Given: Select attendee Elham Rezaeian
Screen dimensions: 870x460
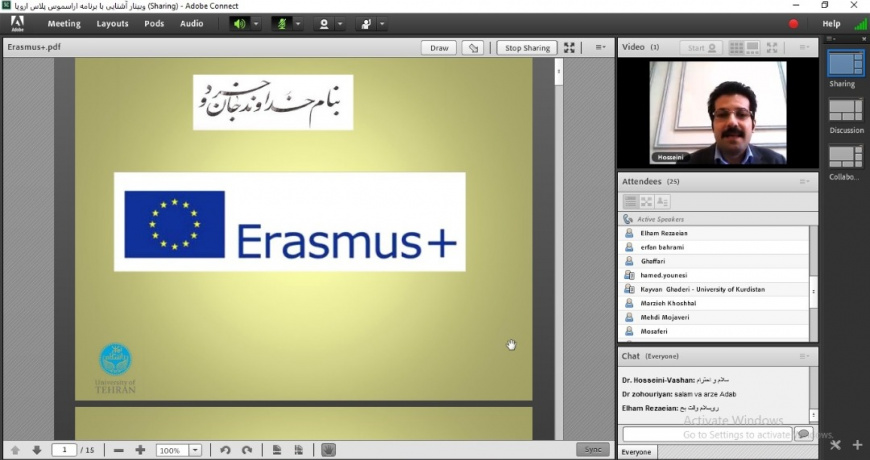Looking at the screenshot, I should tap(714, 233).
